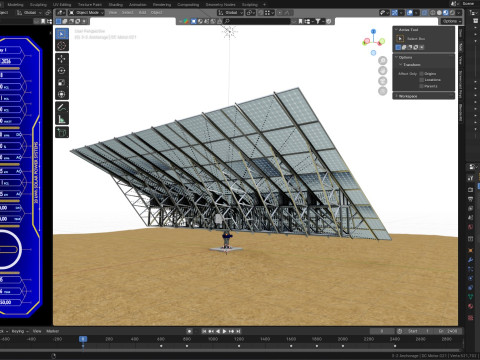Open the Global transform orientation dropdown
This screenshot has width=480, height=360.
click(231, 13)
